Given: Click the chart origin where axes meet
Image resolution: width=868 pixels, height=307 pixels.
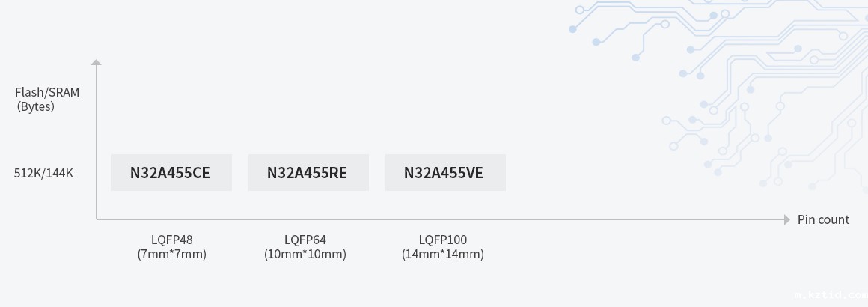Looking at the screenshot, I should click(x=96, y=219).
